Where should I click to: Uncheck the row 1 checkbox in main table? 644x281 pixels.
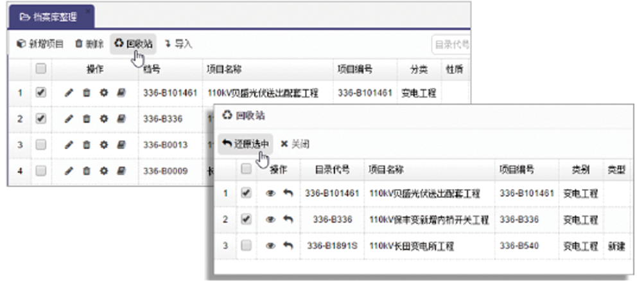(x=40, y=93)
